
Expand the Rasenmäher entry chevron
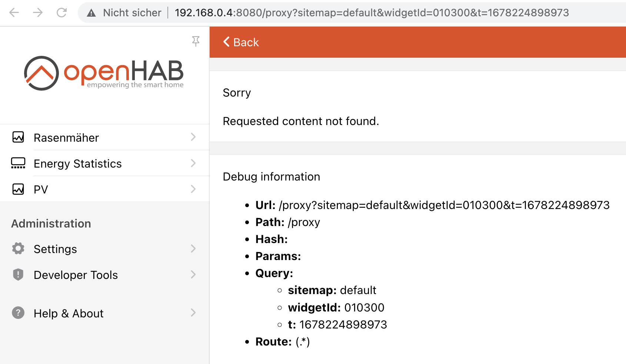(193, 137)
